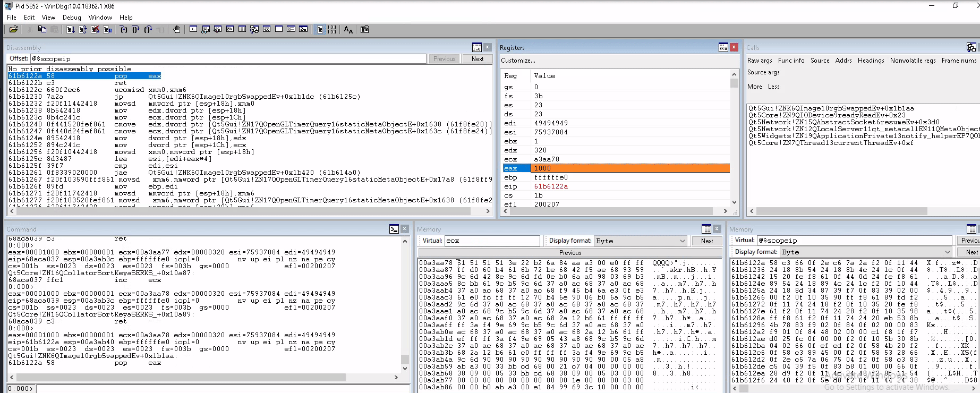Open the Locals window toolbar icon

[x=218, y=30]
